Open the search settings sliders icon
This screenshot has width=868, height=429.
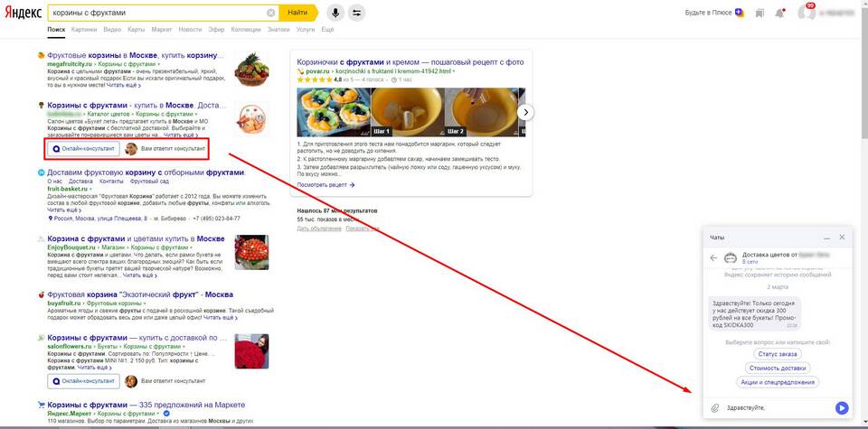(x=356, y=13)
